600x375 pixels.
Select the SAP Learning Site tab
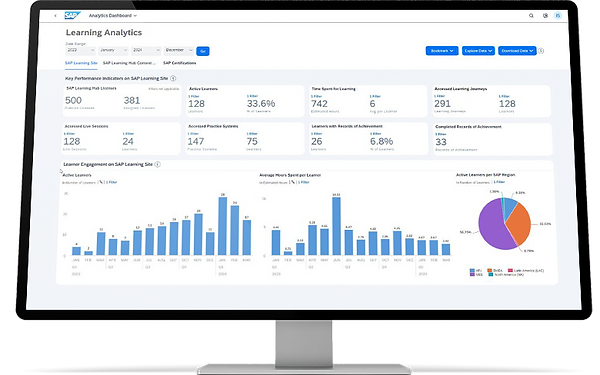coord(81,63)
